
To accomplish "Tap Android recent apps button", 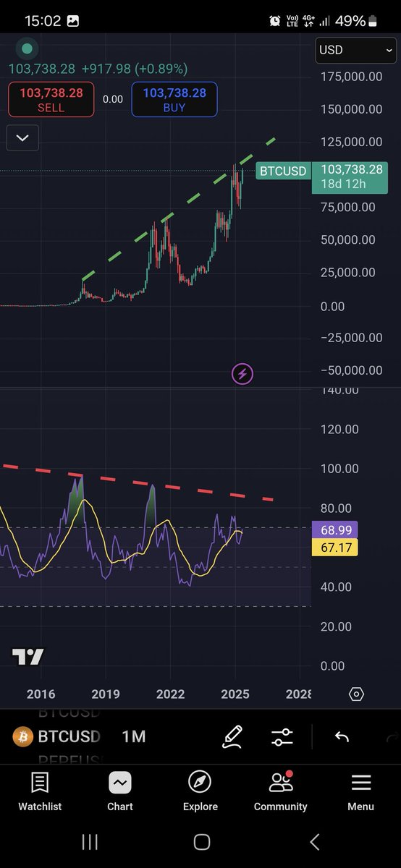I will click(x=90, y=841).
